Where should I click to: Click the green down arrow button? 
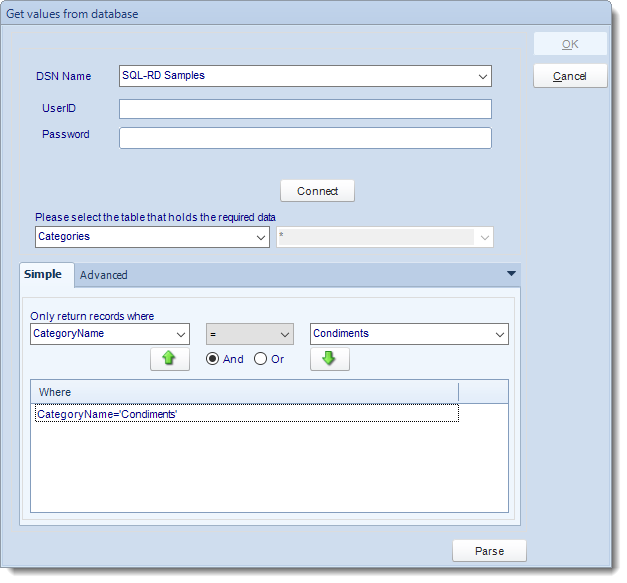(329, 359)
